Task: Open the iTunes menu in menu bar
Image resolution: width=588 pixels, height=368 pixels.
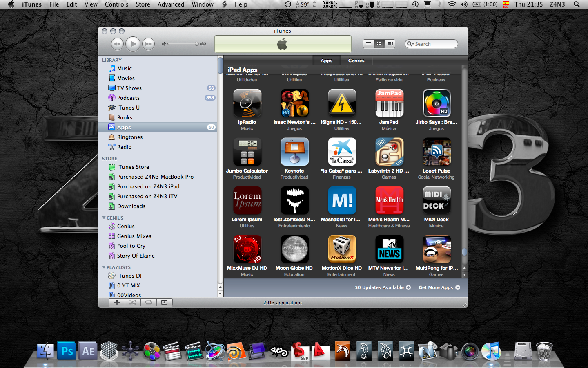Action: coord(32,4)
